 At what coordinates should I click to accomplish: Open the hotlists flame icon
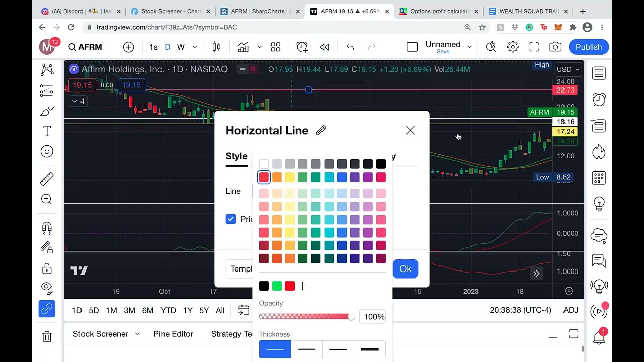click(599, 151)
